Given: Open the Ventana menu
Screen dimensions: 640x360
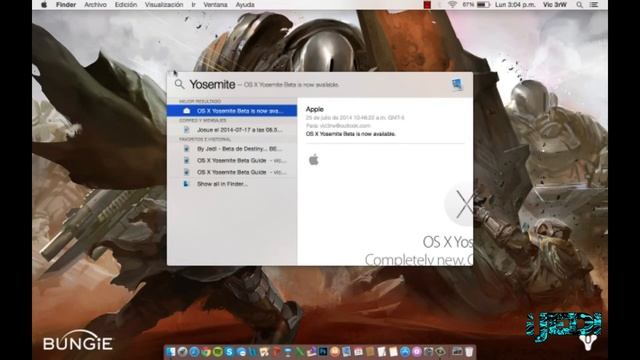Looking at the screenshot, I should click(215, 5).
